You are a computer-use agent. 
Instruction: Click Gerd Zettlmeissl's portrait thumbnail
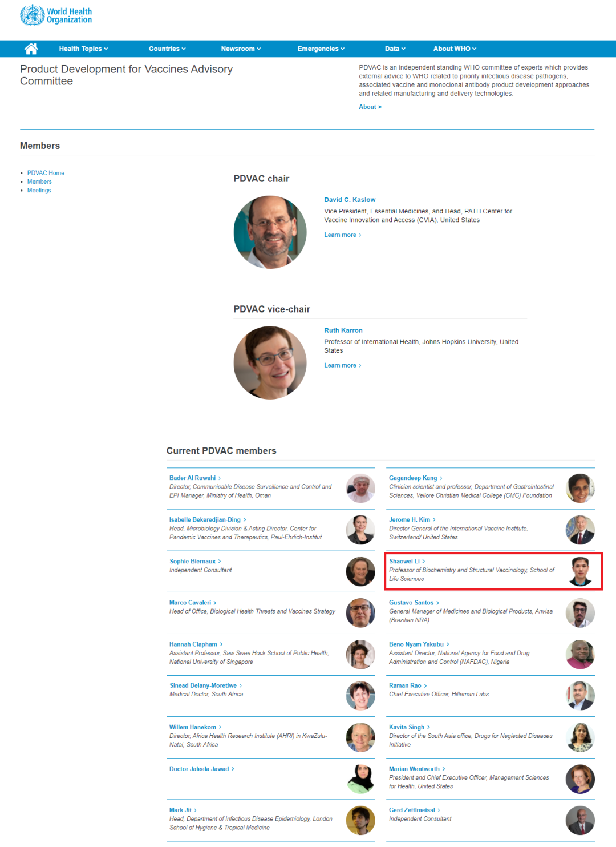580,820
